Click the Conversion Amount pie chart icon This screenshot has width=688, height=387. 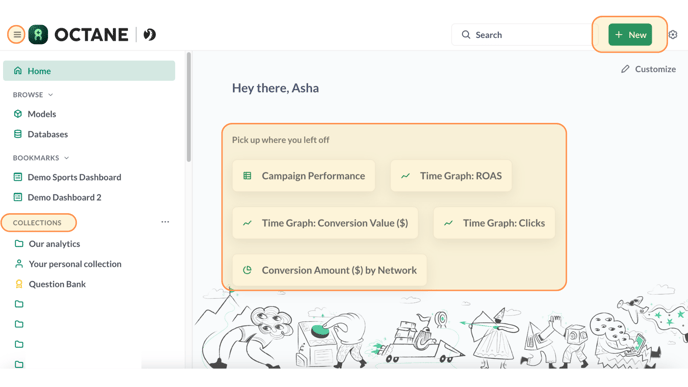point(247,270)
